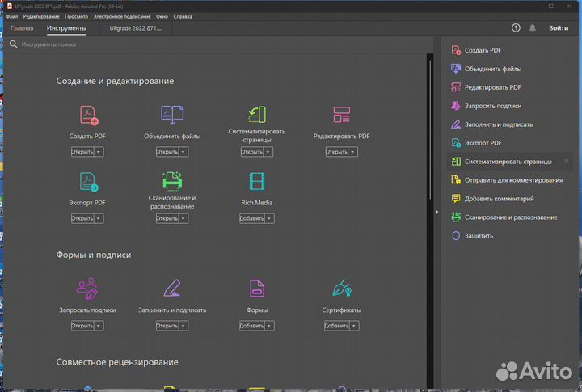Viewport: 582px width, 392px height.
Task: Click the Organize Pages (Систематизировать страницы) tool icon
Action: [257, 114]
